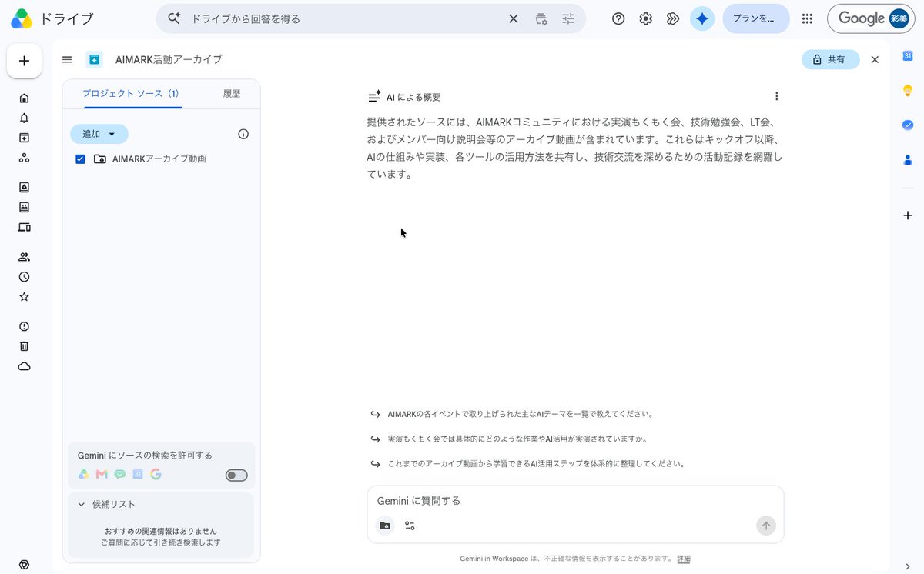
Task: Click the add folder icon in prompt box
Action: click(x=385, y=526)
